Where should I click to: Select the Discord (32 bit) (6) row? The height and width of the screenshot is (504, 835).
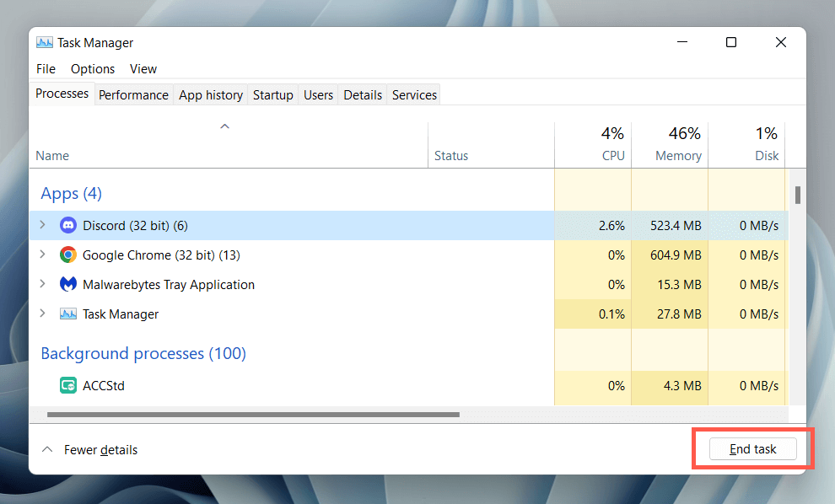tap(409, 226)
